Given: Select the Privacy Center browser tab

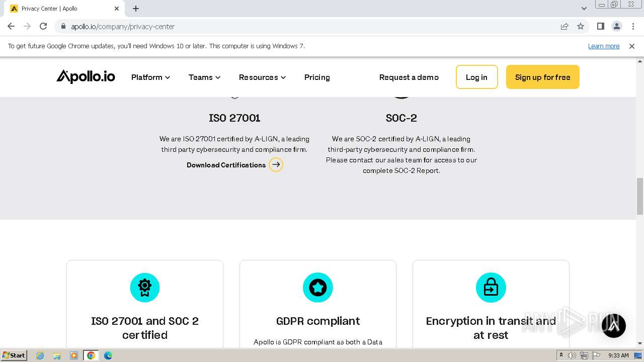Looking at the screenshot, I should (64, 9).
